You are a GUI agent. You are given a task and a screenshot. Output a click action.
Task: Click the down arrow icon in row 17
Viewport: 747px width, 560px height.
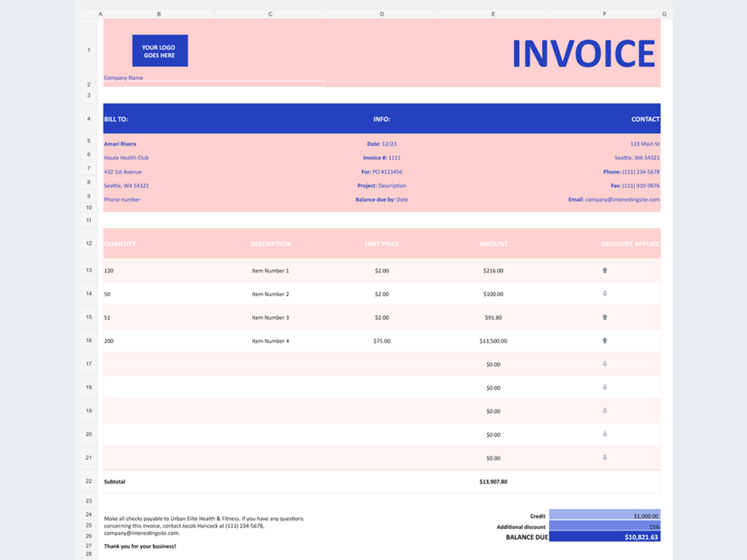[604, 364]
